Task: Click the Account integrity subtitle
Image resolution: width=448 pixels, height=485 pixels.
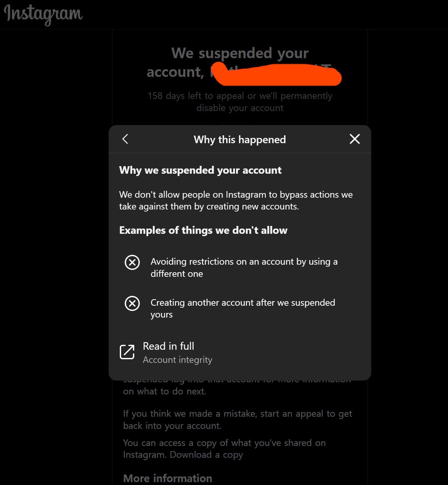Action: [x=178, y=360]
